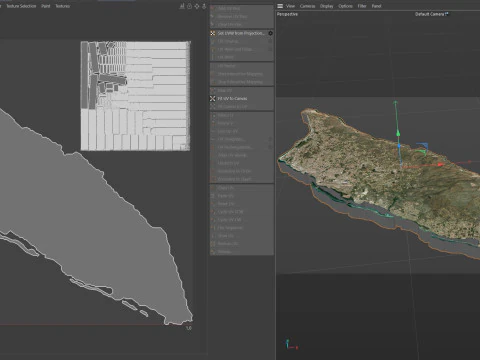
Task: Click the Default Camera label
Action: point(430,14)
